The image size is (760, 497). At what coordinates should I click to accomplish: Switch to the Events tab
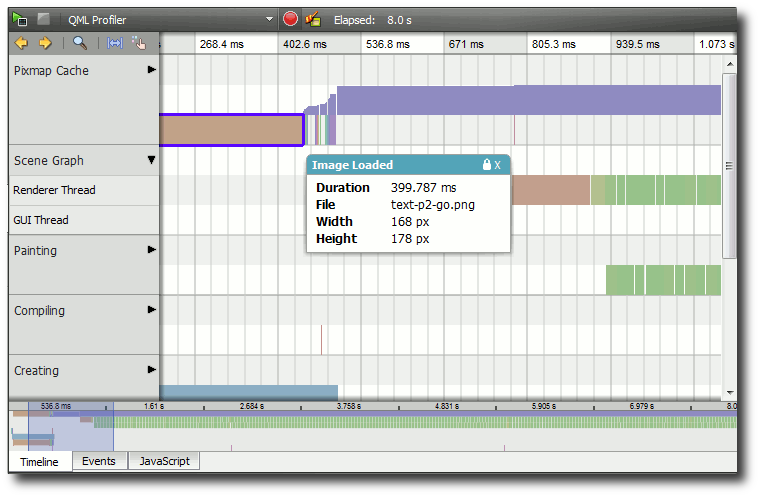(98, 461)
